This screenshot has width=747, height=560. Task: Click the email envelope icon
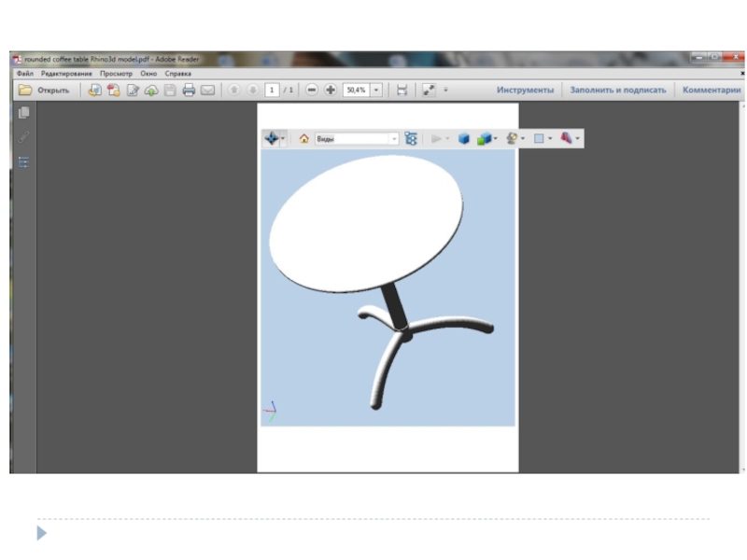(x=207, y=90)
